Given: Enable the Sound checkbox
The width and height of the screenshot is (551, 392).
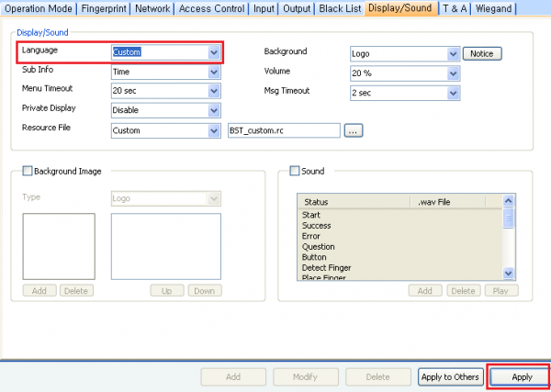Looking at the screenshot, I should tap(295, 171).
